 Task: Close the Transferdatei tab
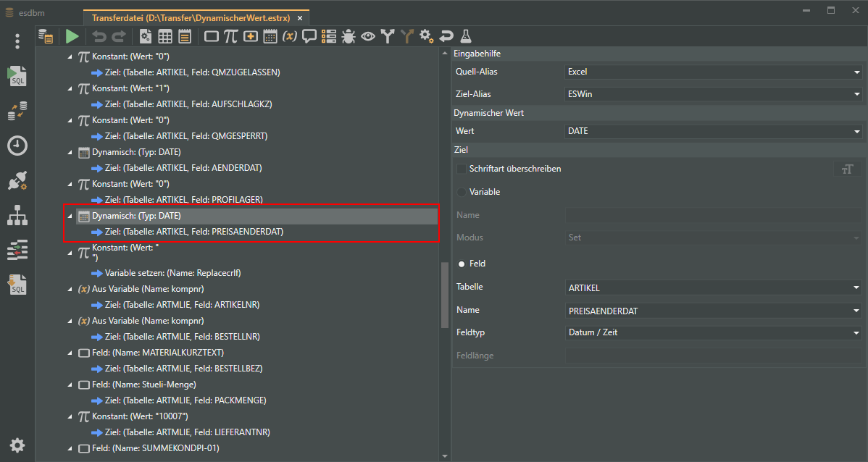point(300,18)
